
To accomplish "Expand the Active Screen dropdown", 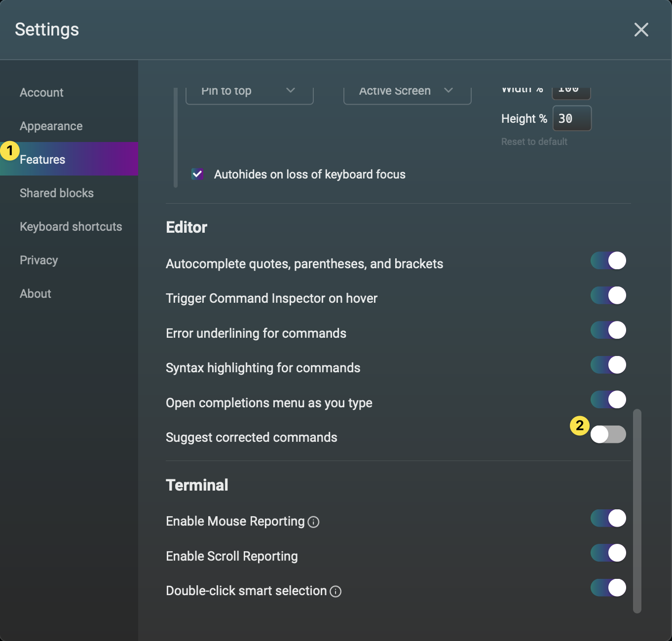I will (x=407, y=91).
